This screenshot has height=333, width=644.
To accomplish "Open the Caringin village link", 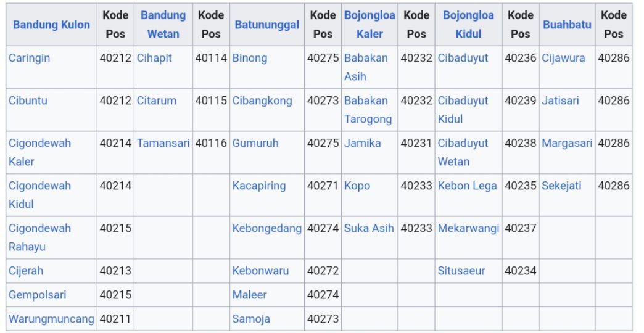I will pos(29,59).
